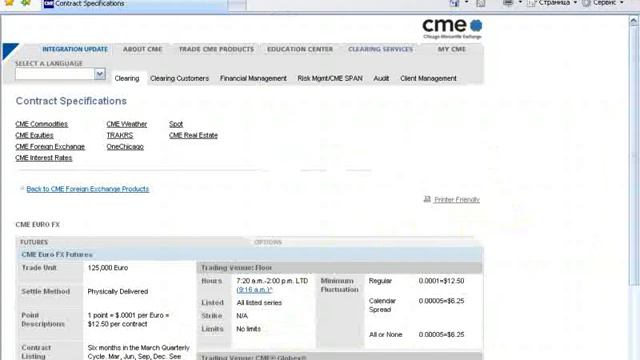Screen dimensions: 640x360
Task: Click the Printer Friendly link
Action: click(x=457, y=200)
